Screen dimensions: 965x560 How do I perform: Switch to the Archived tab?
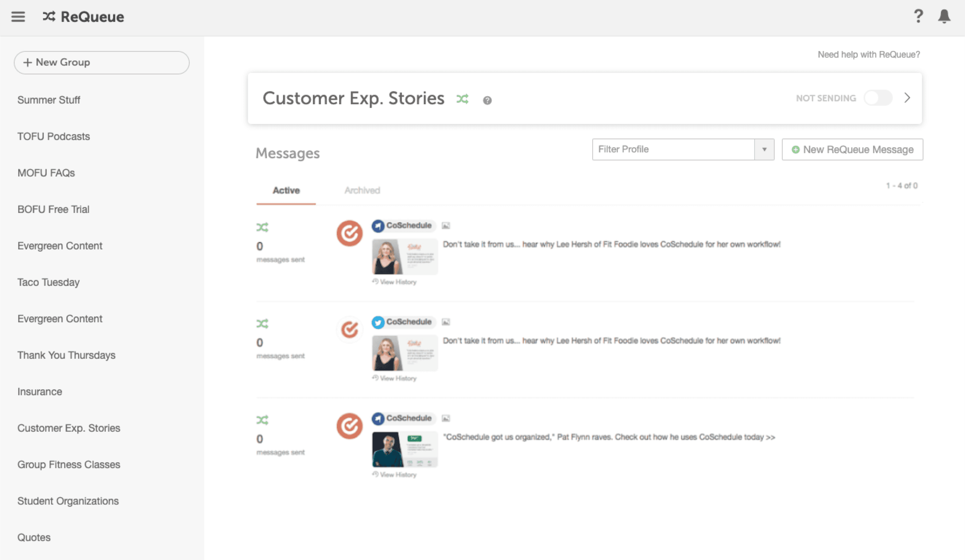click(362, 190)
